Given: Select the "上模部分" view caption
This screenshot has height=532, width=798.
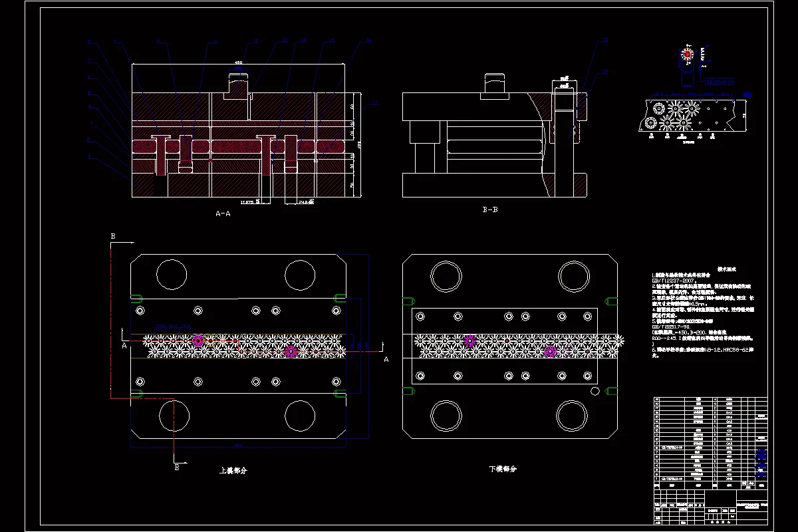Looking at the screenshot, I should click(x=233, y=470).
